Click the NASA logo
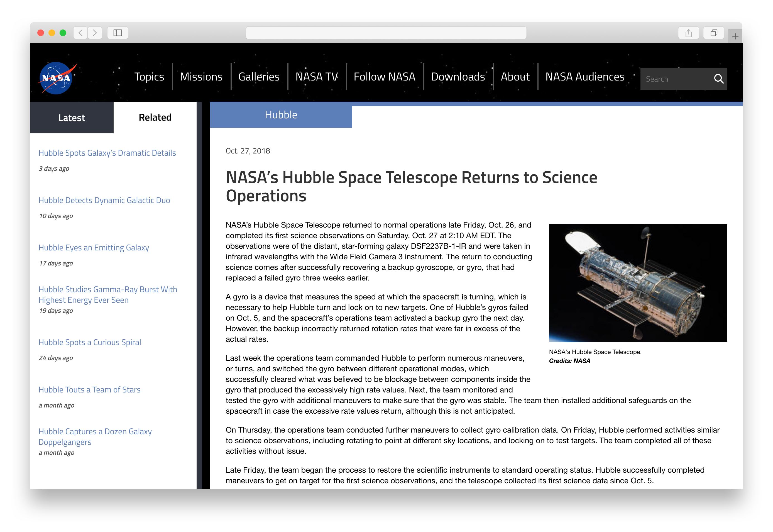Image resolution: width=773 pixels, height=532 pixels. 57,78
